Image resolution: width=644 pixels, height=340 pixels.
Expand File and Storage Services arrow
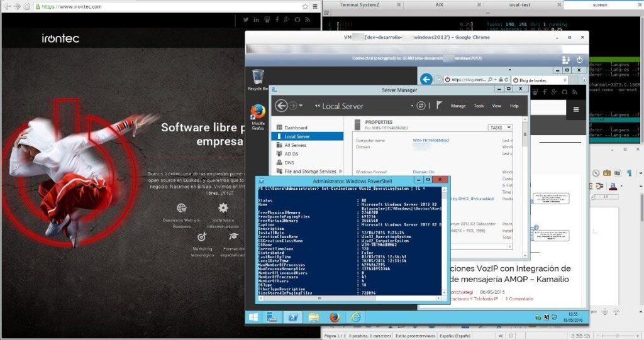pyautogui.click(x=340, y=171)
